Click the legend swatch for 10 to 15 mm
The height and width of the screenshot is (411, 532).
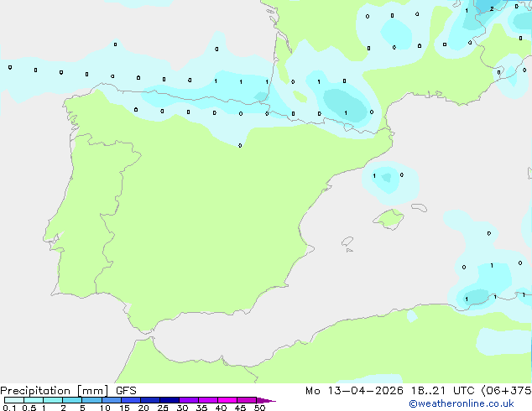(111, 400)
